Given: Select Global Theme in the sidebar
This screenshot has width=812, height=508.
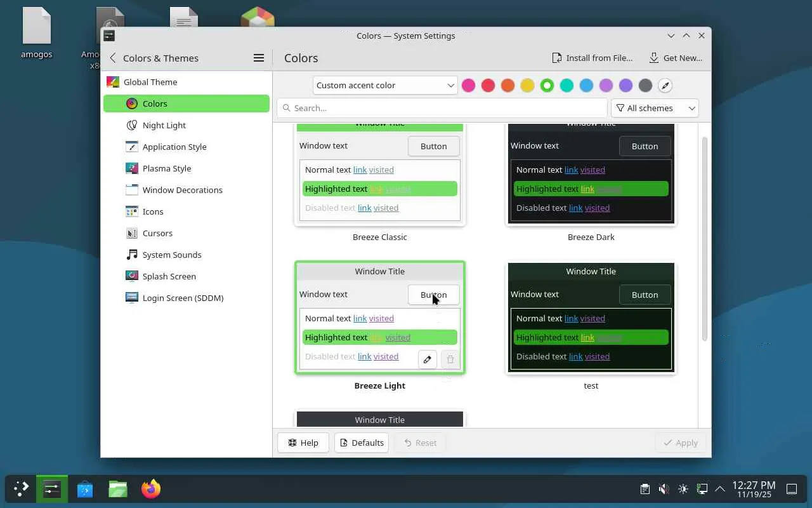Looking at the screenshot, I should pos(187,82).
